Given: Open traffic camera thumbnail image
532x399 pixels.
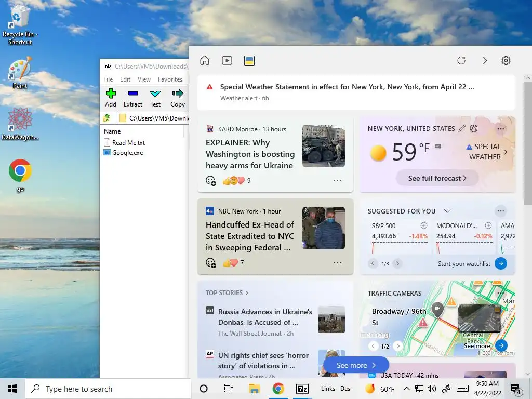Looking at the screenshot, I should 479,318.
